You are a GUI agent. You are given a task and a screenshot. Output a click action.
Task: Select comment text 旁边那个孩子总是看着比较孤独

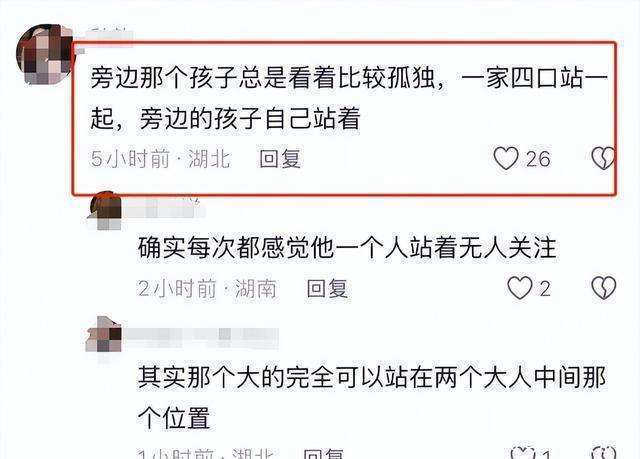point(262,78)
